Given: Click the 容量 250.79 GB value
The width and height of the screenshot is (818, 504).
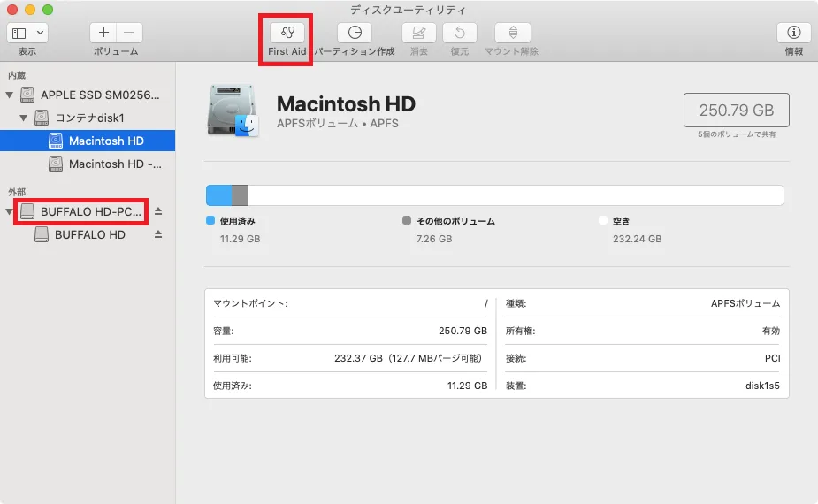Looking at the screenshot, I should pyautogui.click(x=463, y=331).
